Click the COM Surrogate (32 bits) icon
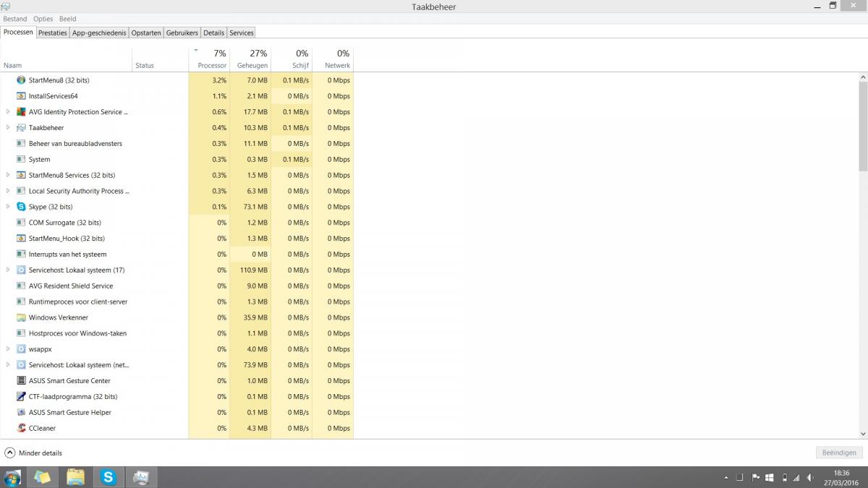 21,223
